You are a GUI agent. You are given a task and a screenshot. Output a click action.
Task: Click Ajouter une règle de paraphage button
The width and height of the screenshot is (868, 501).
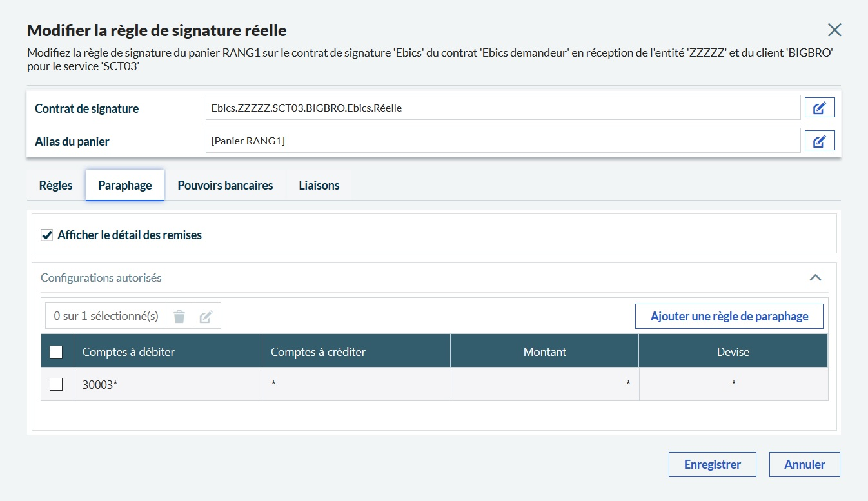(x=729, y=317)
